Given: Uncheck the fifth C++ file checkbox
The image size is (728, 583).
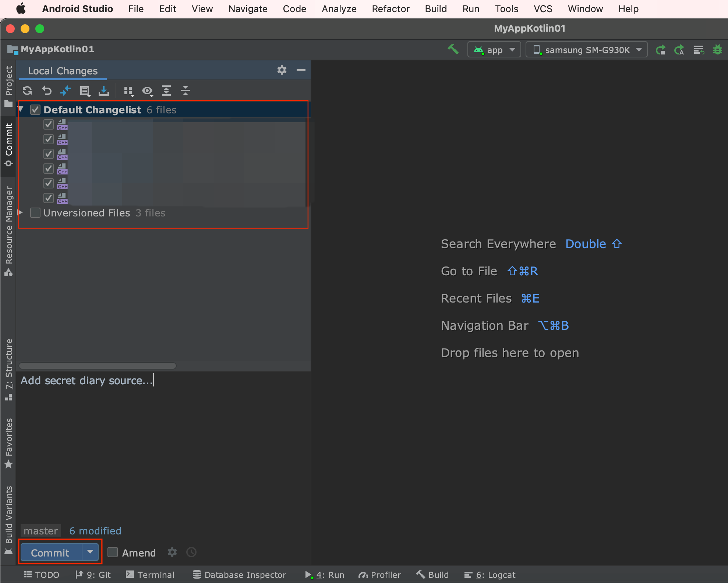Looking at the screenshot, I should (49, 183).
